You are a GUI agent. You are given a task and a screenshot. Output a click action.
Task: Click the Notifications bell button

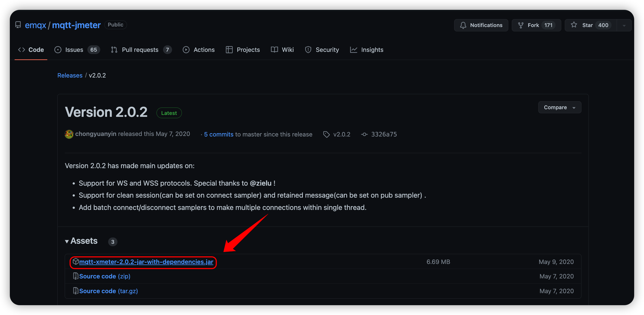pos(481,25)
